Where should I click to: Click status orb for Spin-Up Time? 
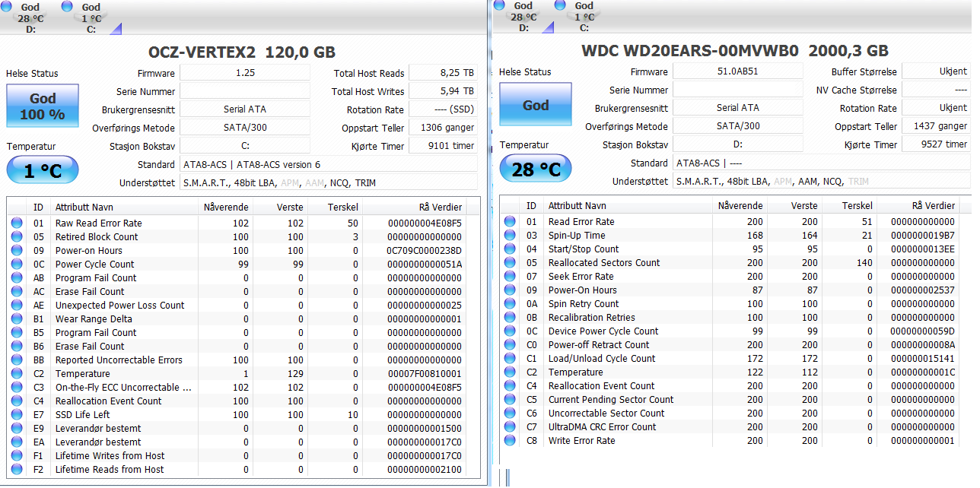(510, 236)
